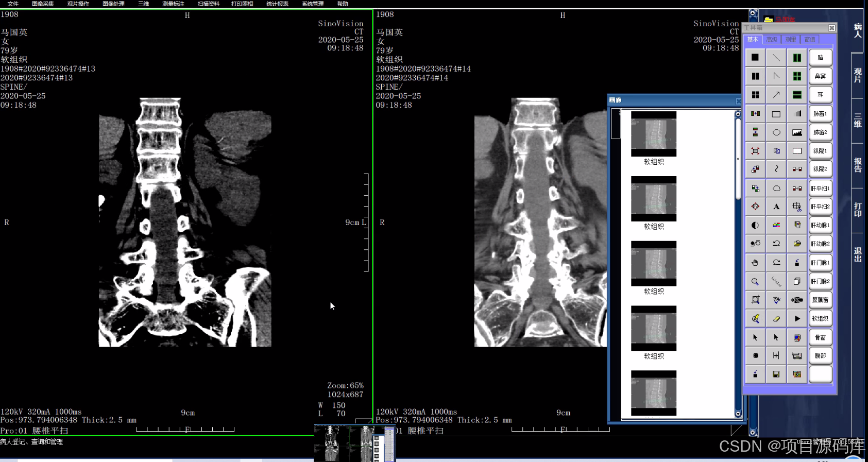Click the copy pages icon in toolbox
Image resolution: width=868 pixels, height=462 pixels.
point(797,281)
